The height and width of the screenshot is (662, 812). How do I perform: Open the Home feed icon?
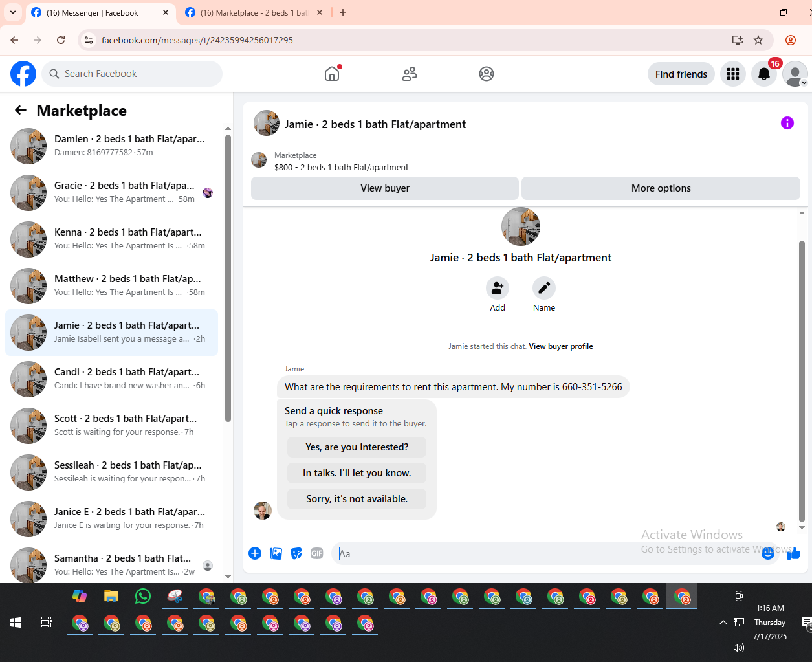tap(332, 74)
